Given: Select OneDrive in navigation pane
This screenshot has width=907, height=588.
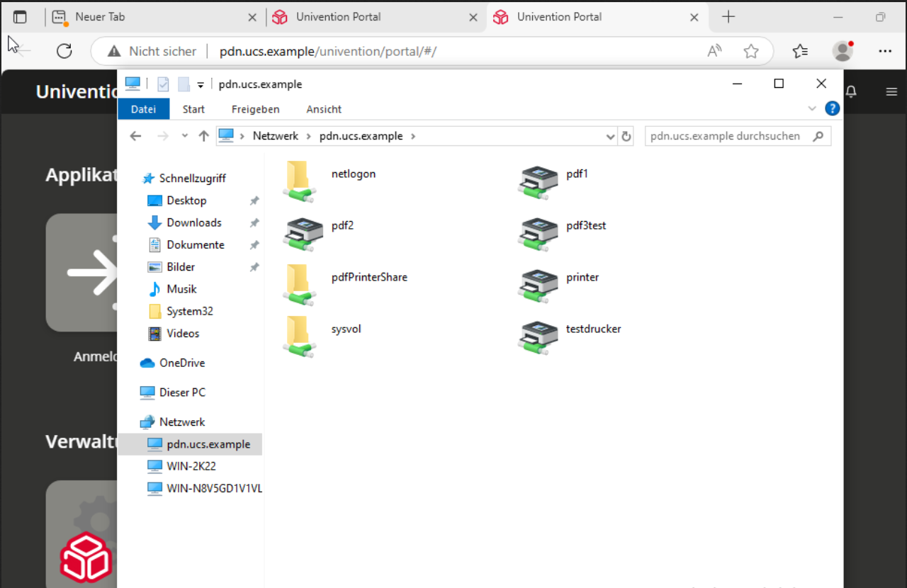Looking at the screenshot, I should coord(181,363).
